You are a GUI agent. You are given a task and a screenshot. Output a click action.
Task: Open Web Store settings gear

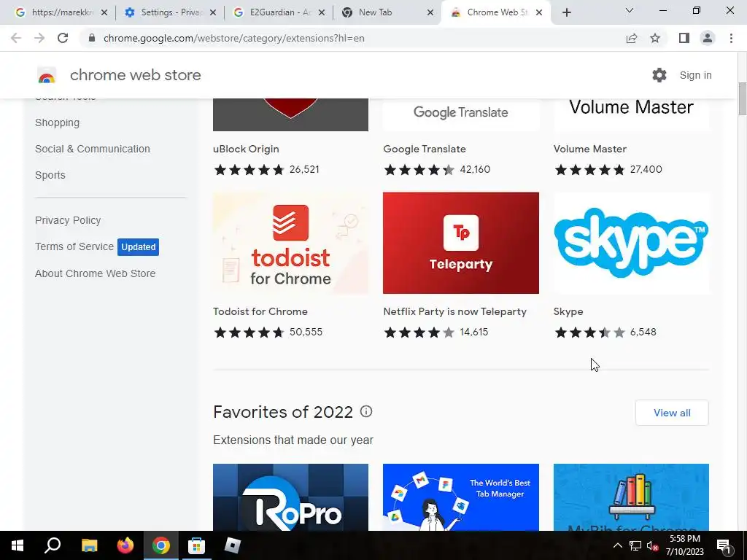(x=659, y=75)
